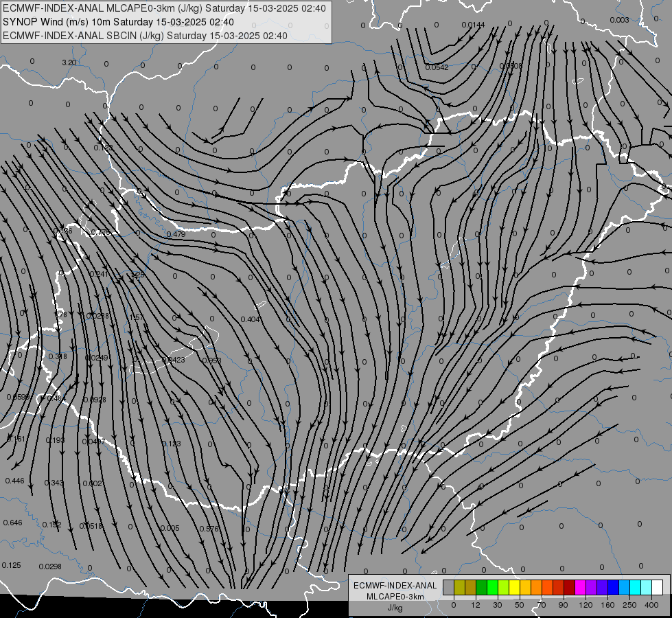Click the map value 0.646
Screen dimensions: 672x618
(12, 523)
